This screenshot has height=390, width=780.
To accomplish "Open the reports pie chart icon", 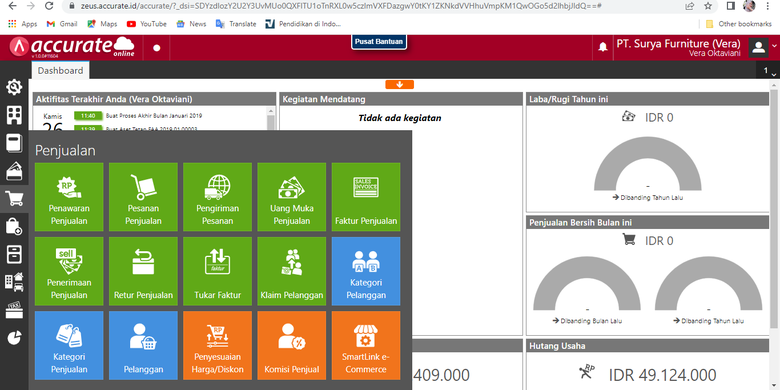I will (x=14, y=337).
